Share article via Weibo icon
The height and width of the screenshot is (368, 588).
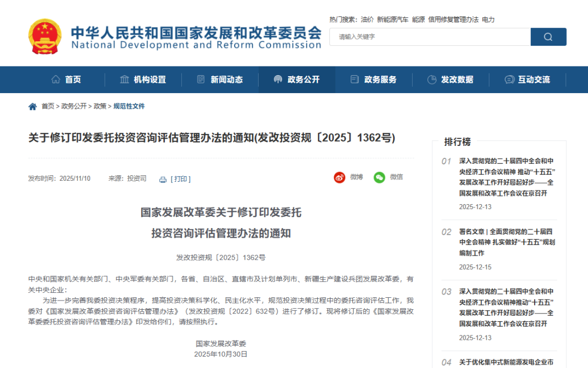[x=340, y=177]
